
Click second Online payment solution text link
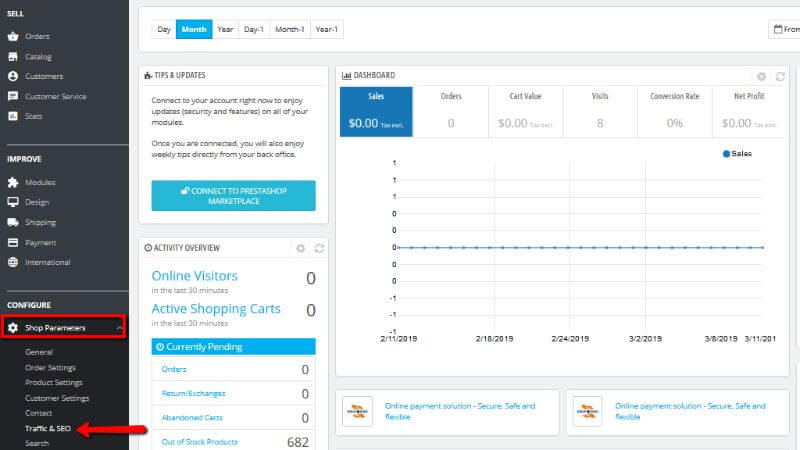(x=690, y=411)
